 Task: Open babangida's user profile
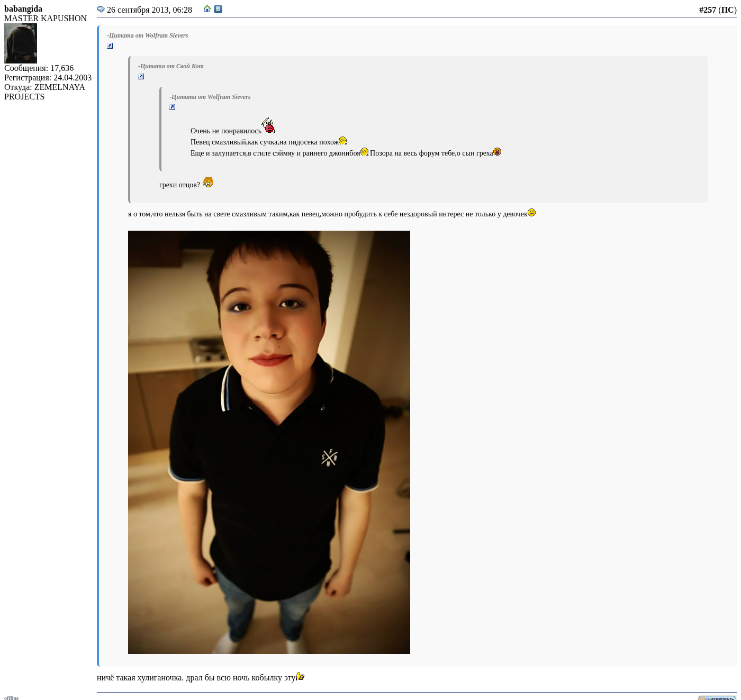pos(23,9)
